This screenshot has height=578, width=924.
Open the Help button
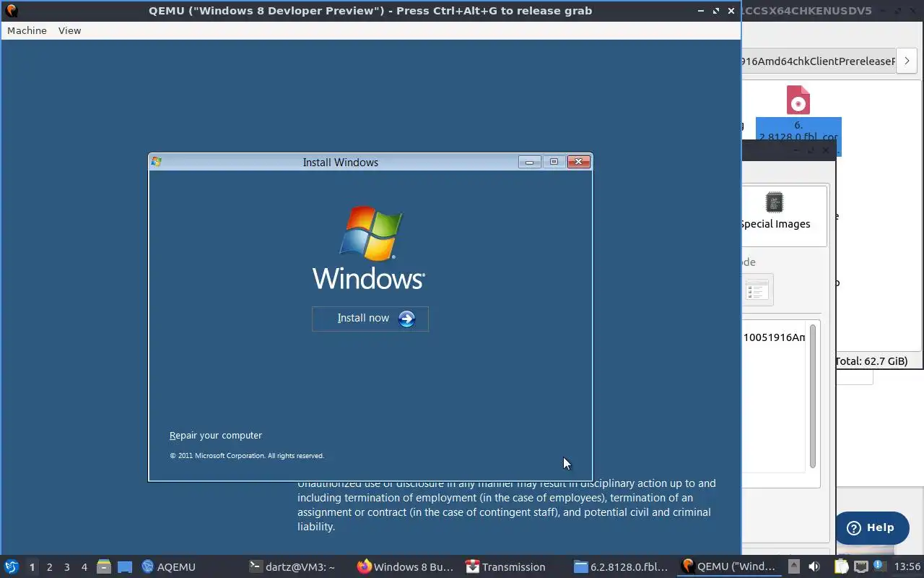(x=872, y=527)
